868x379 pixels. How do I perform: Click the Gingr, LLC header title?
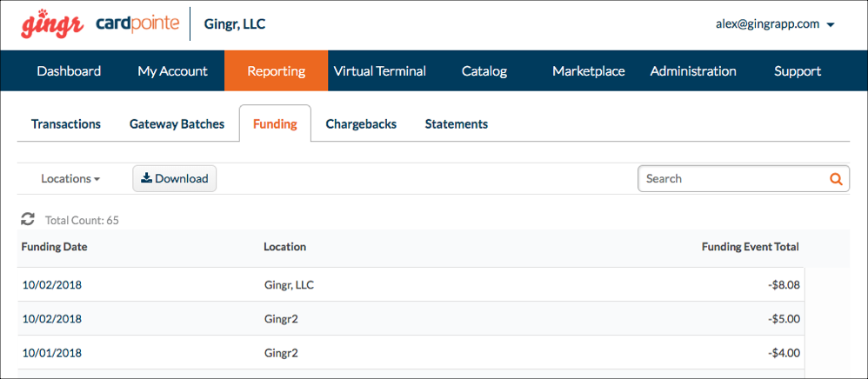pyautogui.click(x=235, y=24)
